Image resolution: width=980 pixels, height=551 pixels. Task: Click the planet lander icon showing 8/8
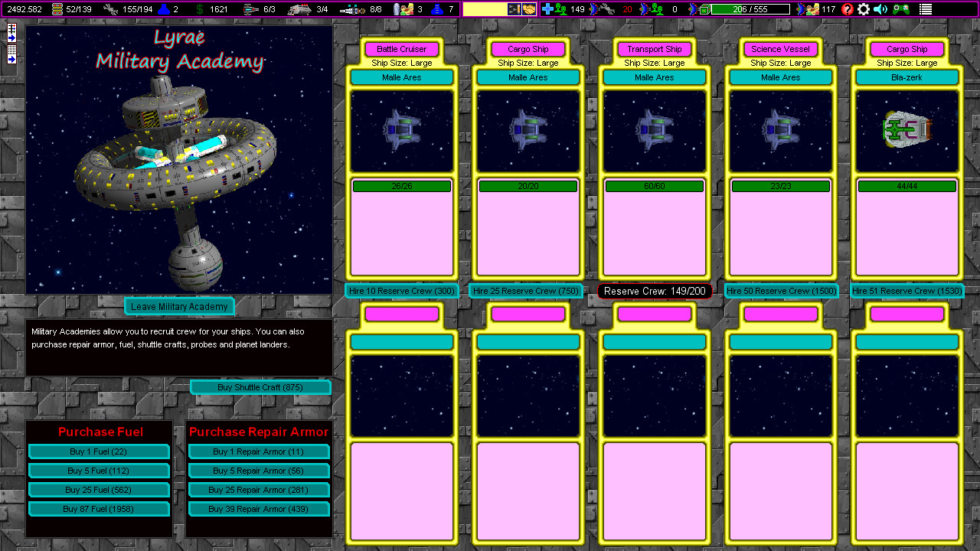pos(352,8)
